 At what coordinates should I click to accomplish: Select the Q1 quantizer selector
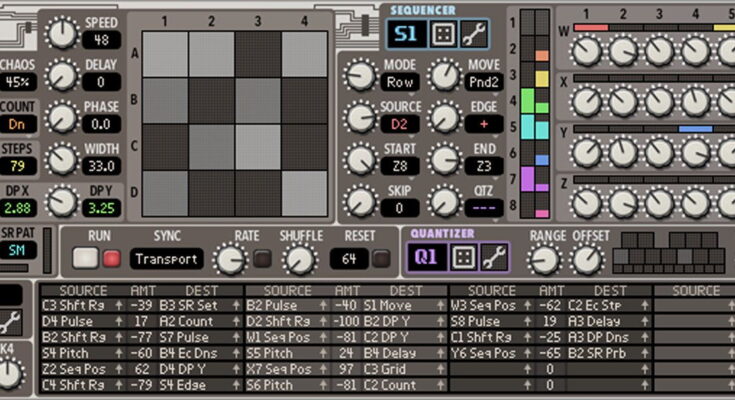(x=427, y=257)
